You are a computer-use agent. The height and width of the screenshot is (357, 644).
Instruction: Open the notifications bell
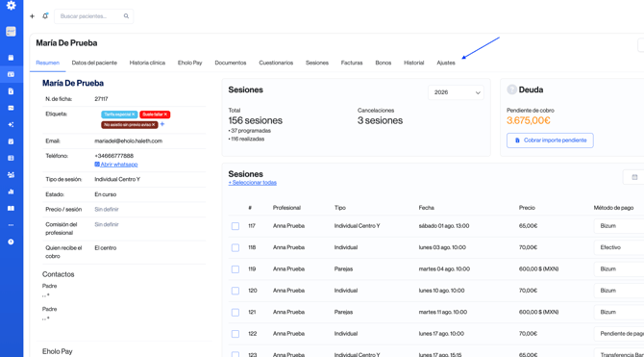(45, 16)
